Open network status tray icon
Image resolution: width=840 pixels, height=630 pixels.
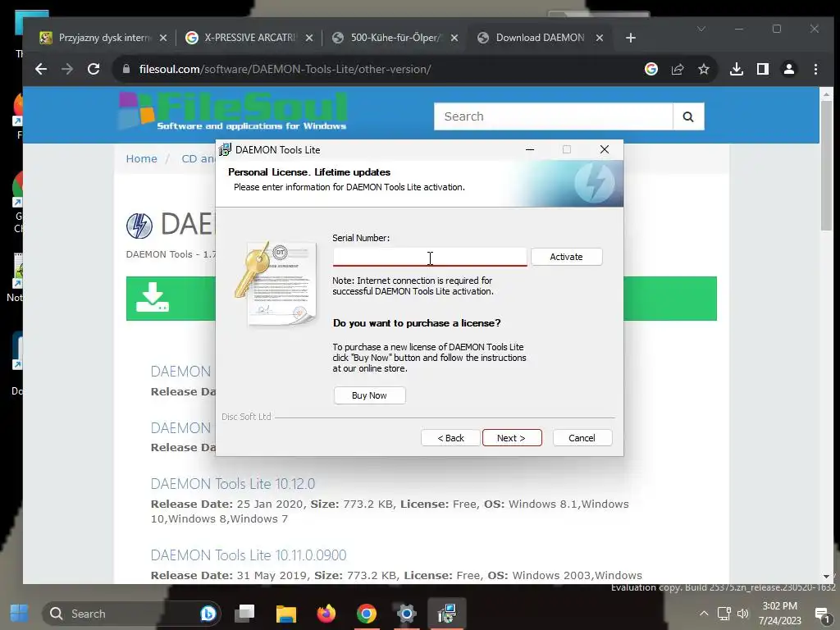[x=724, y=614]
